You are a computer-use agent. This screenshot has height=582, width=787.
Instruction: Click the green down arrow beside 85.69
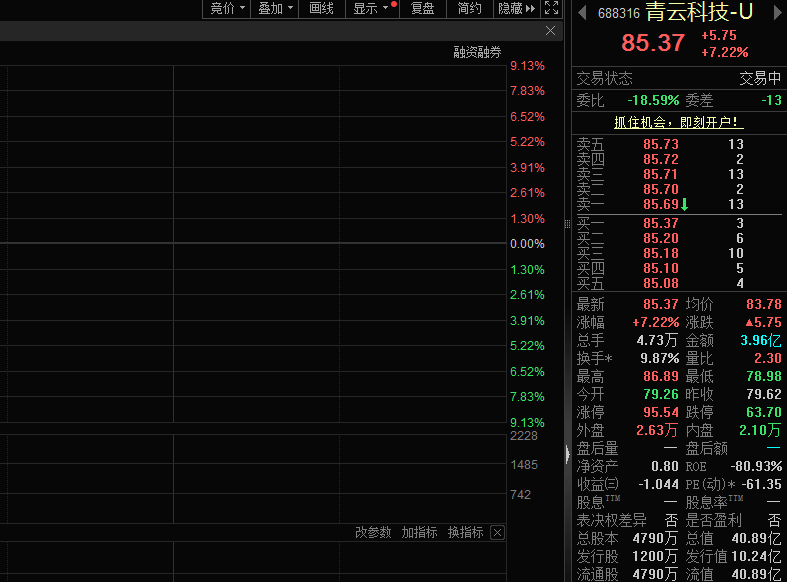685,204
